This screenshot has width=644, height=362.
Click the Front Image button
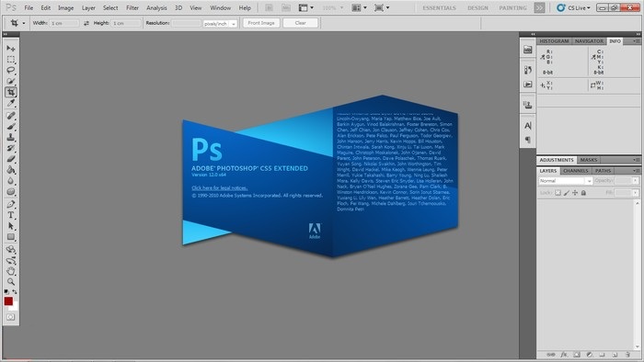tap(261, 23)
